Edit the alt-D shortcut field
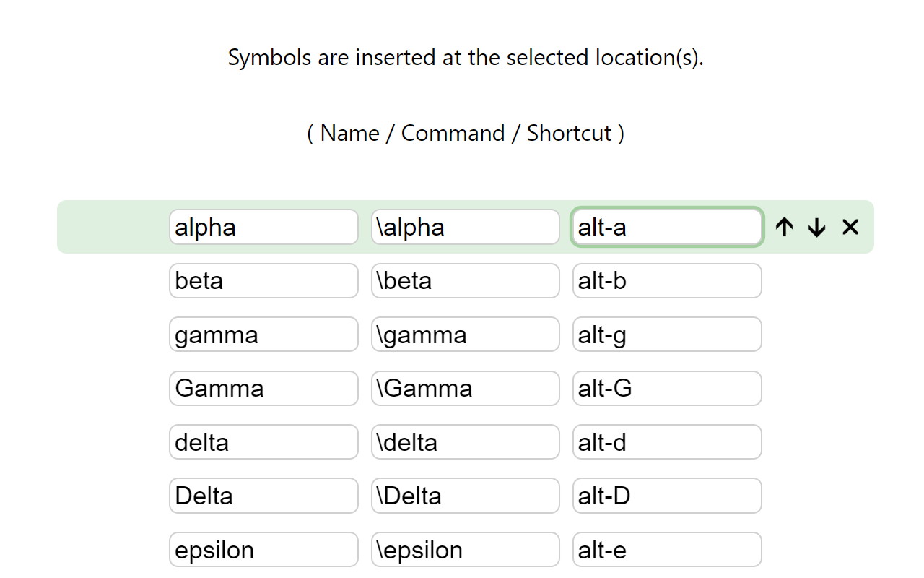Screen dimensions: 924x578 [667, 496]
